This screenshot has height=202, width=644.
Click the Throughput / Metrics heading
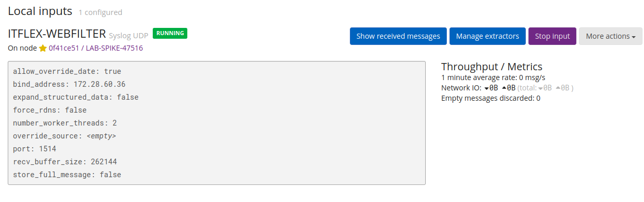(492, 67)
